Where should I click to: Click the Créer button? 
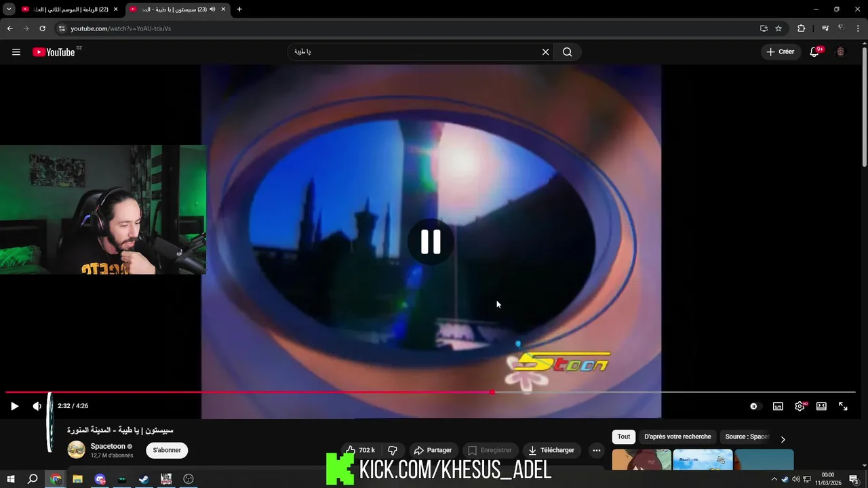pos(780,52)
